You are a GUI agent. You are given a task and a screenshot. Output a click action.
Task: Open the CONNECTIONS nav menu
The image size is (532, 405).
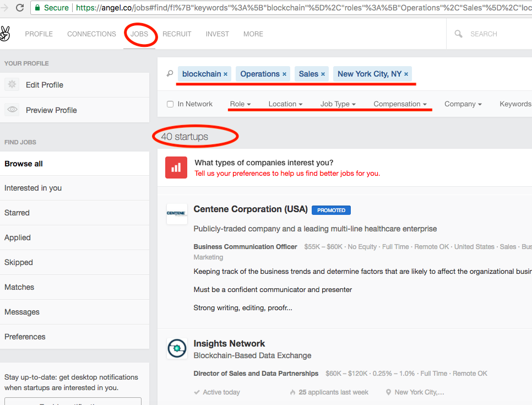tap(91, 34)
